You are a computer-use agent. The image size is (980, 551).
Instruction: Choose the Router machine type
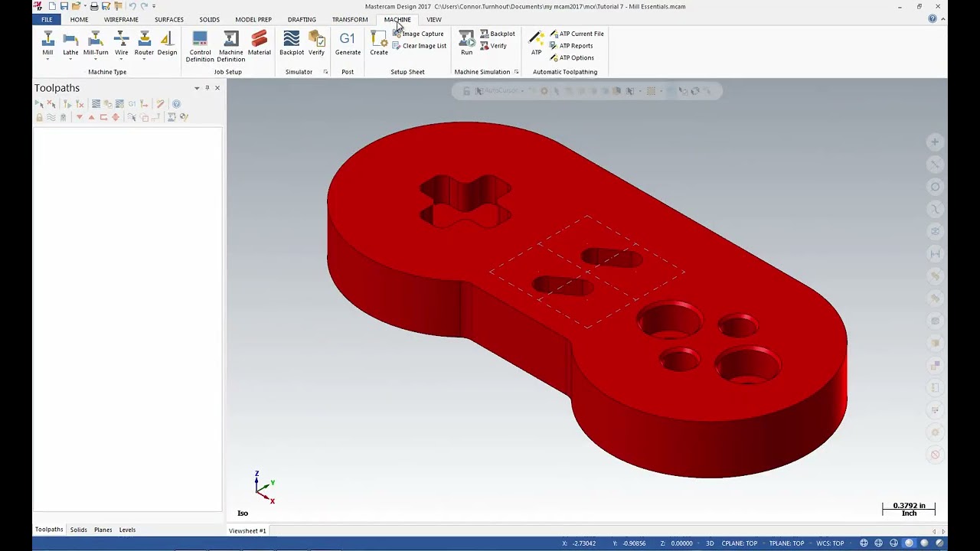[x=144, y=44]
